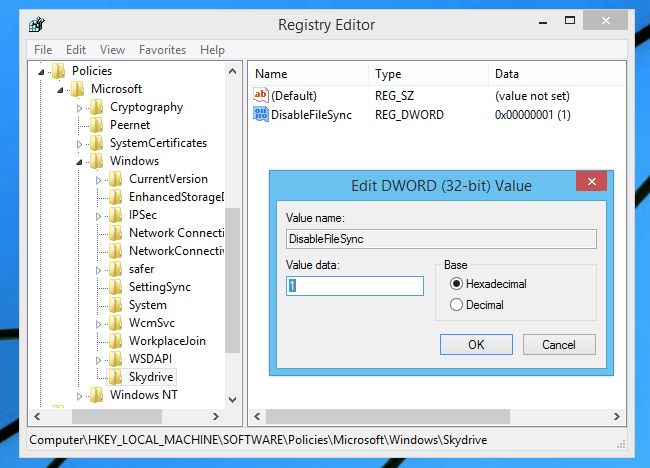Click the string value icon for (Default)
This screenshot has width=650, height=468.
click(x=261, y=95)
